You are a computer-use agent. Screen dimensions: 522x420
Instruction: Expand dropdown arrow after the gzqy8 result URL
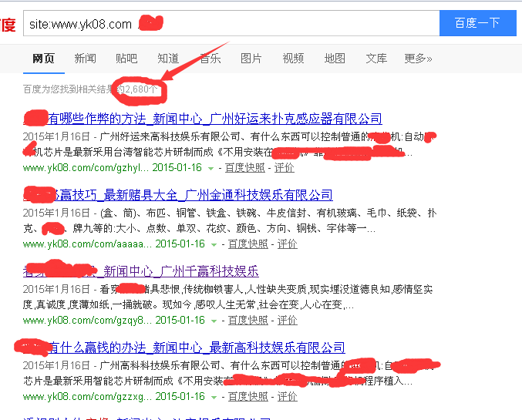[214, 321]
